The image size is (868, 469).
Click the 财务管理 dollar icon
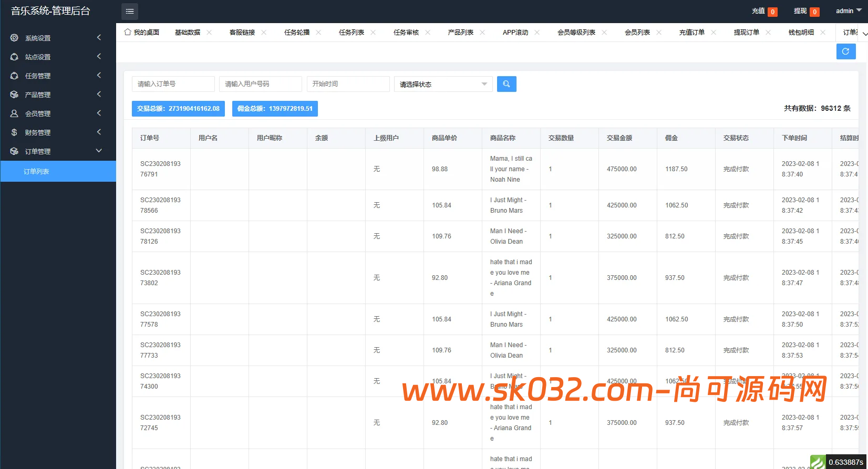14,132
